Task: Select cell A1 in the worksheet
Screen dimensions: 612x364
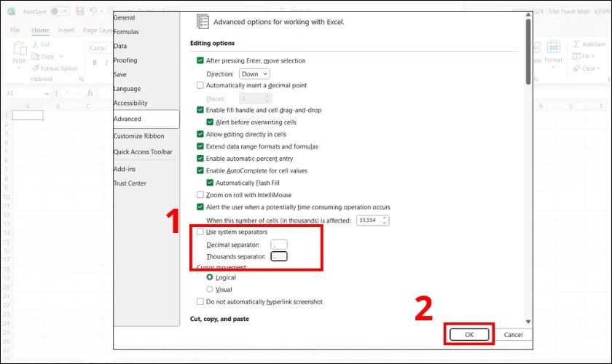Action: pyautogui.click(x=28, y=115)
